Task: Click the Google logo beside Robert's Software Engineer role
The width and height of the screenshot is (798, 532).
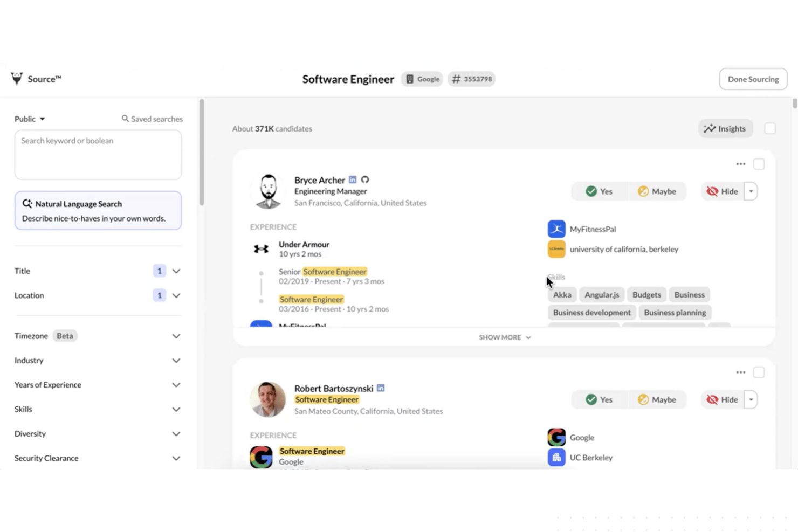Action: click(x=261, y=457)
